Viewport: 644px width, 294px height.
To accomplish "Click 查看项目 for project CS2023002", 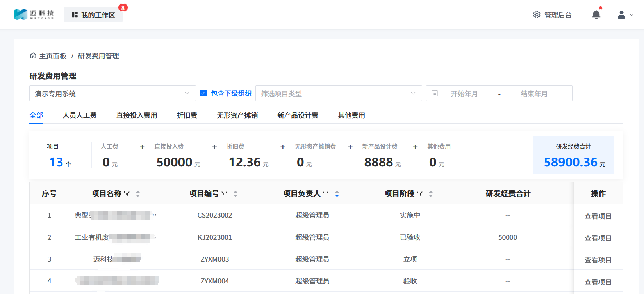I will coord(598,216).
